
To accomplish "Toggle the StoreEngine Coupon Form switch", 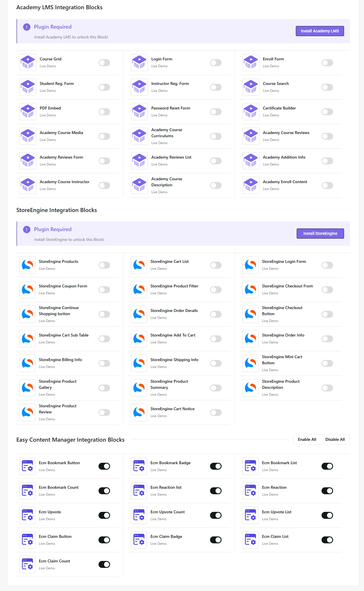I will [x=104, y=290].
